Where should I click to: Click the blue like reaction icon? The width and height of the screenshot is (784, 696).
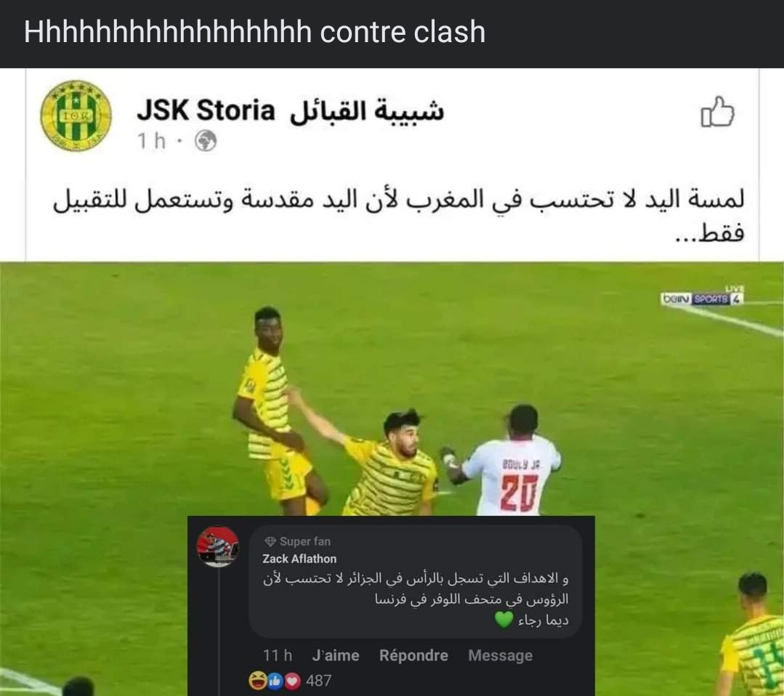[275, 681]
